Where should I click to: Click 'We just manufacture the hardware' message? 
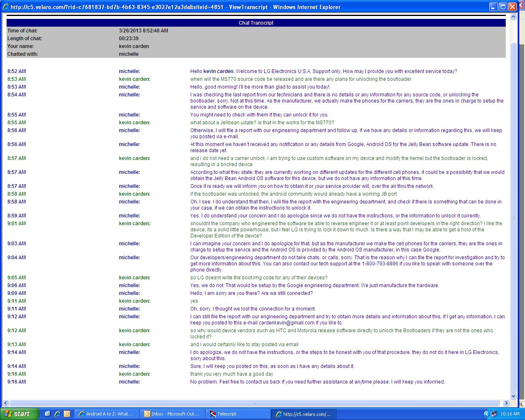[x=315, y=285]
